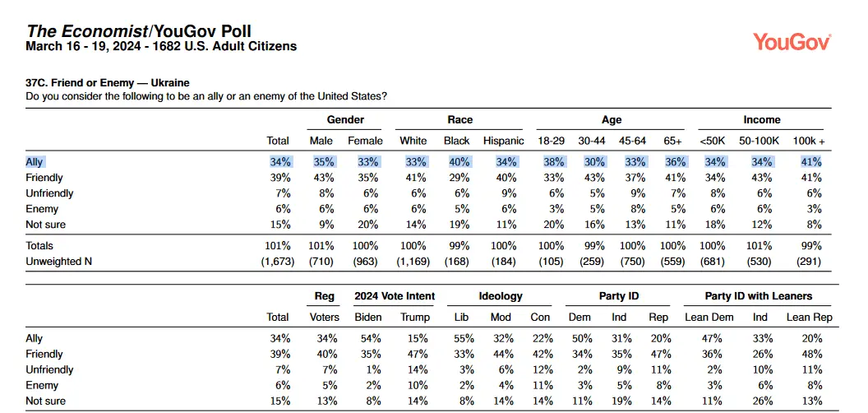The height and width of the screenshot is (413, 868).
Task: Click the Gender column group header
Action: click(345, 119)
